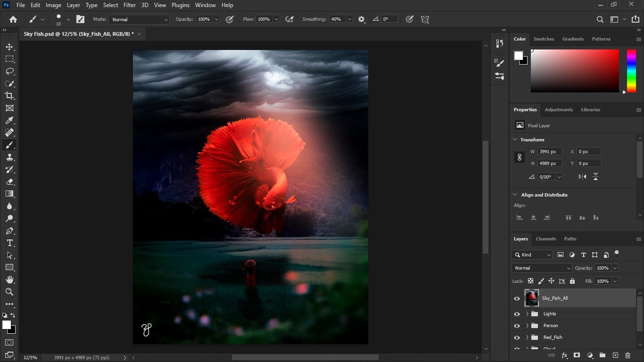Select the Clone Stamp tool

tap(9, 157)
